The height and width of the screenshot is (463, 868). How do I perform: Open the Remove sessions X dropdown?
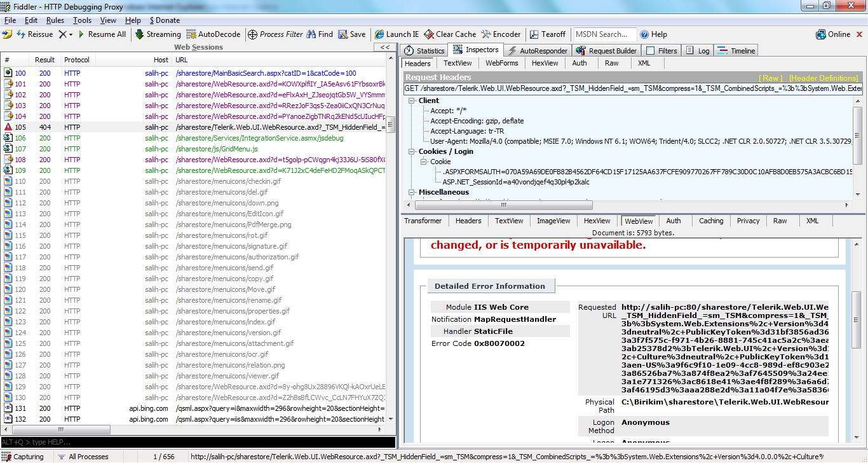pyautogui.click(x=66, y=34)
